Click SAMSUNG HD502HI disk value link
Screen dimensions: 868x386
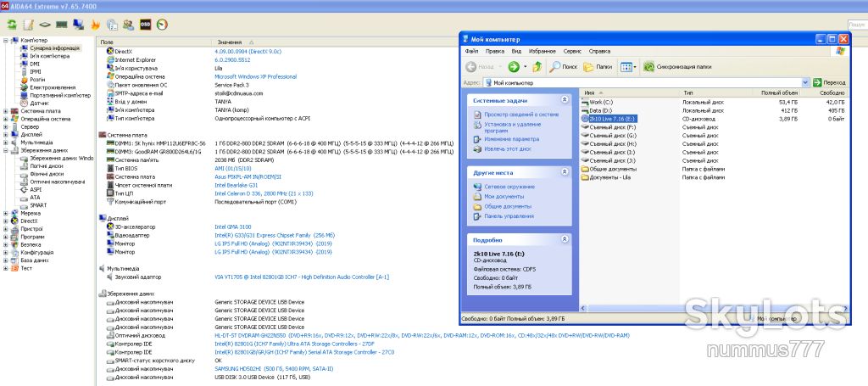tap(274, 369)
